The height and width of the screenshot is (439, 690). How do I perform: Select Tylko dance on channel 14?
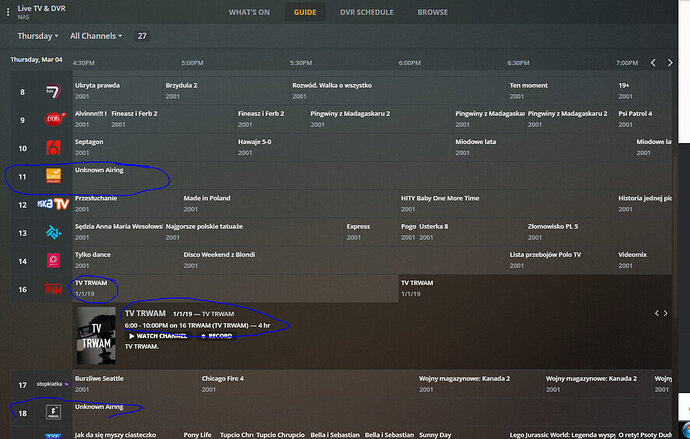pyautogui.click(x=127, y=260)
